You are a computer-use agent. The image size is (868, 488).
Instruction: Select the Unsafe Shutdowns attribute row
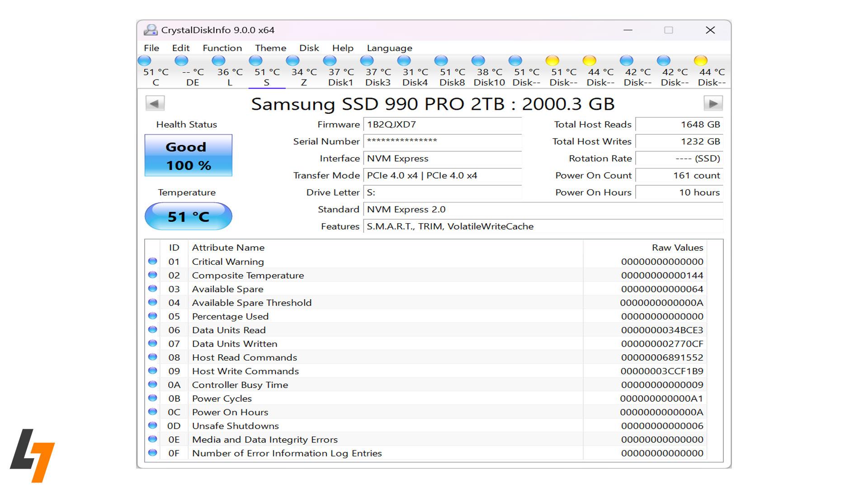pyautogui.click(x=235, y=426)
